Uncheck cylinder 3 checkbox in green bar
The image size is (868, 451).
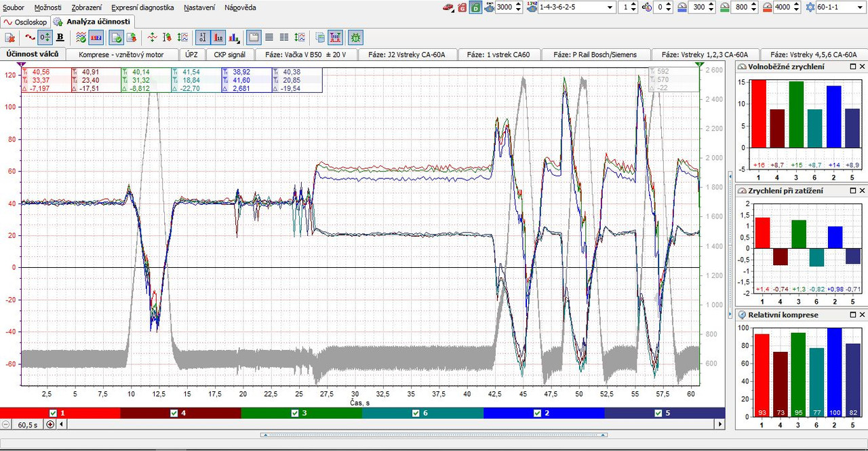295,413
